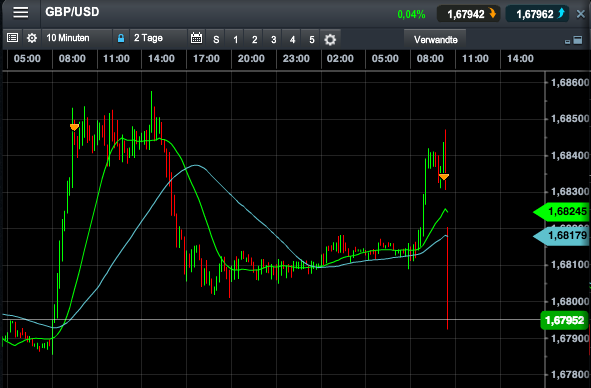Maximize the chart panel window icon
This screenshot has width=591, height=388.
point(578,40)
